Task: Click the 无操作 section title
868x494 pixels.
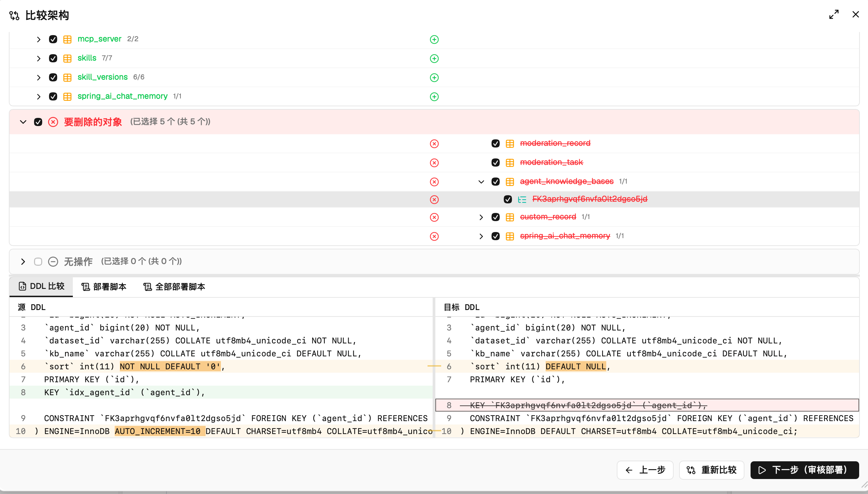Action: click(x=78, y=262)
